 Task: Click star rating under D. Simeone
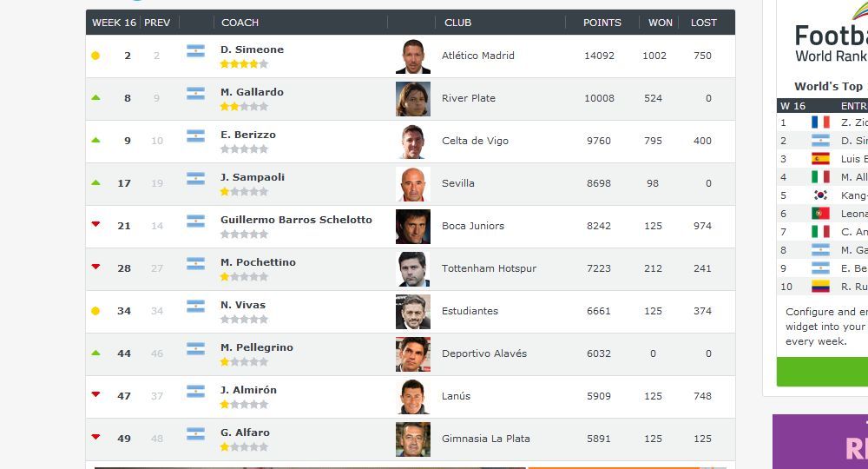click(244, 64)
